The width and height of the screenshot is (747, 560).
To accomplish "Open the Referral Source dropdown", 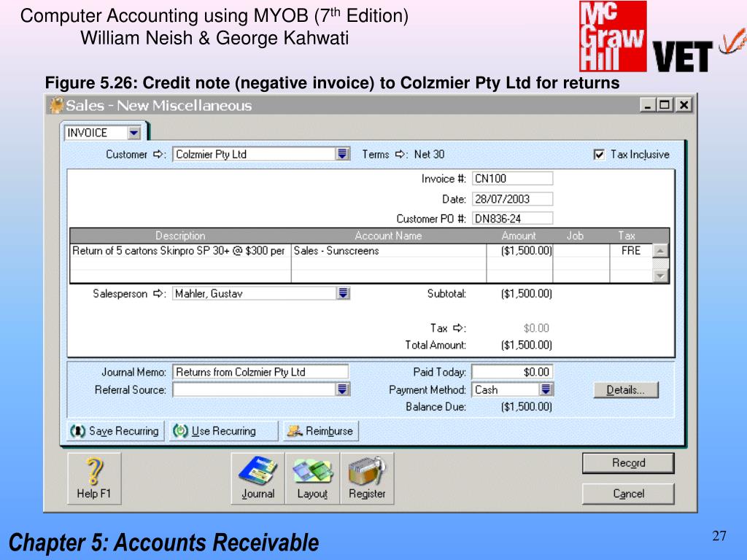I will pos(342,389).
